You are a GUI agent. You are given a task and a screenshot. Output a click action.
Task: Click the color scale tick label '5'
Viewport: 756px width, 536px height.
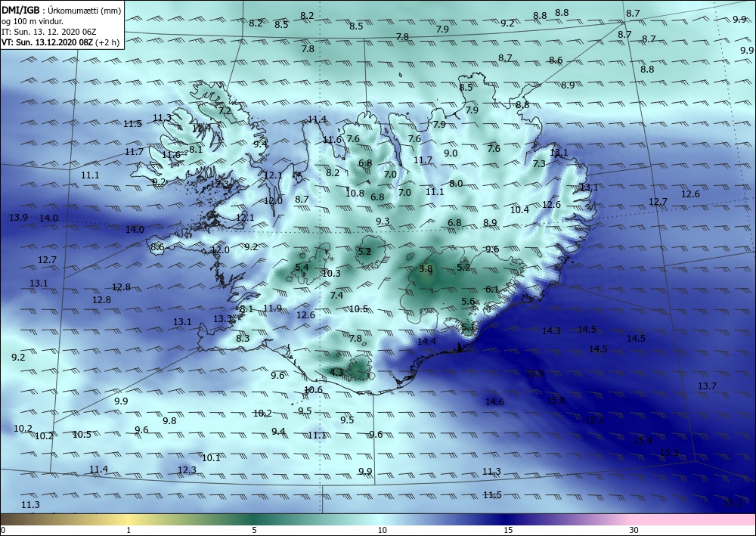[x=254, y=530]
